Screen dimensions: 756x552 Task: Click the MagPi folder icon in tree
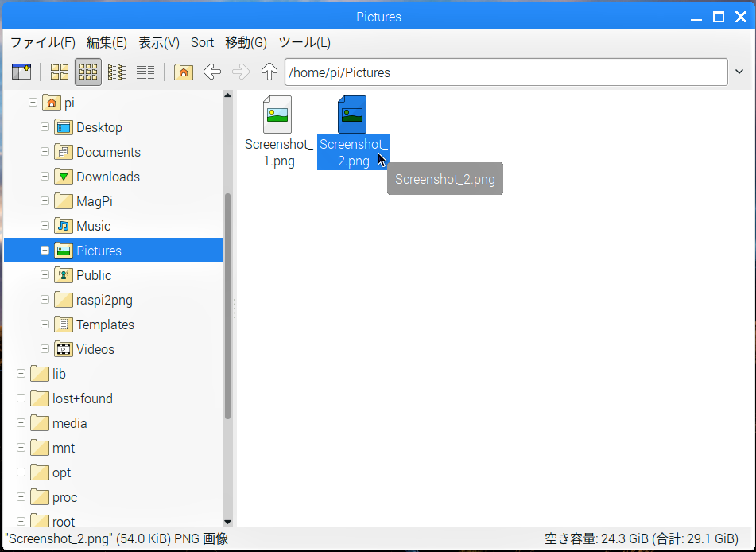point(64,201)
